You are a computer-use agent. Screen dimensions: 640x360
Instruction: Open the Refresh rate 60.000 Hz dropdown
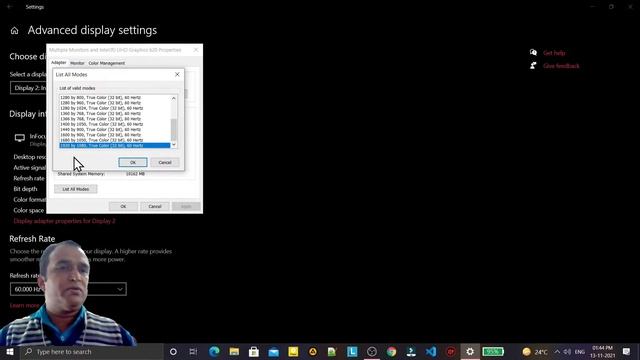[x=68, y=289]
